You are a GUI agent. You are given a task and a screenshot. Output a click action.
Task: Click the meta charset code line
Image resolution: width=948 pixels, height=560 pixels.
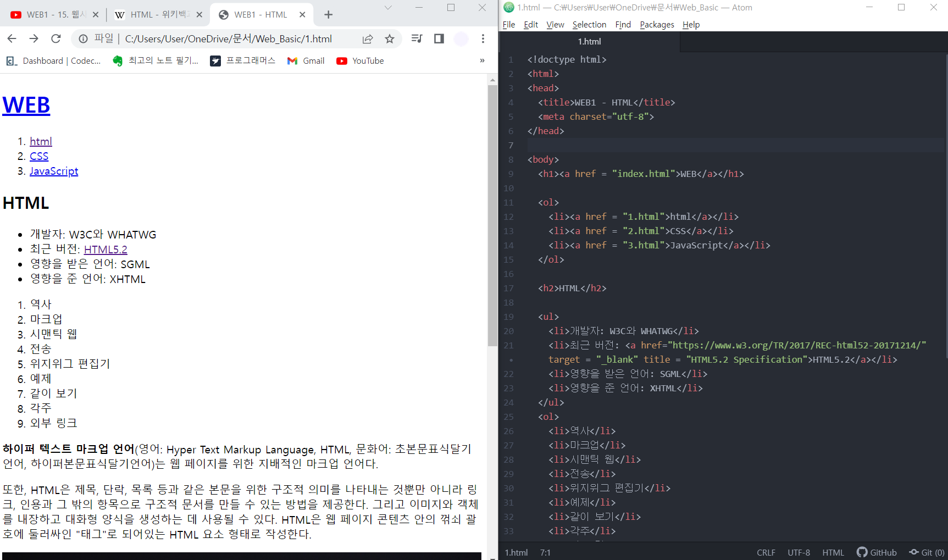[596, 117]
